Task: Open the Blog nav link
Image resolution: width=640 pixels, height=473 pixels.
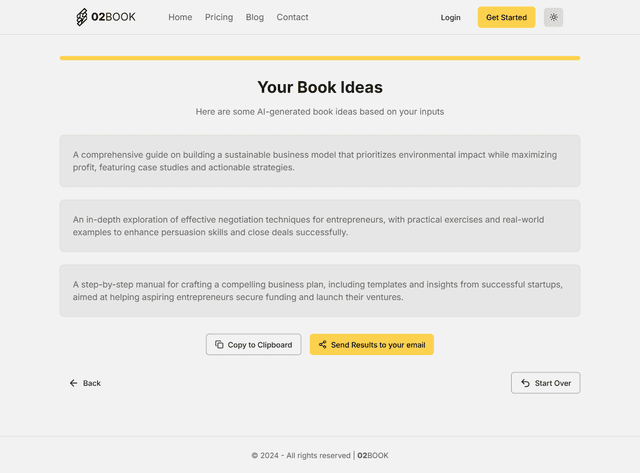Action: [x=255, y=17]
